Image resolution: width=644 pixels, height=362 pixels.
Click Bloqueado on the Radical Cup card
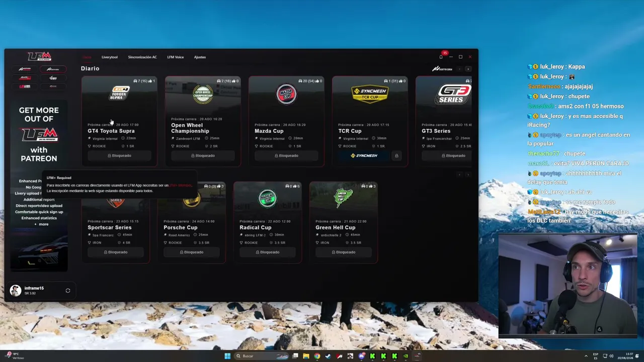point(268,252)
